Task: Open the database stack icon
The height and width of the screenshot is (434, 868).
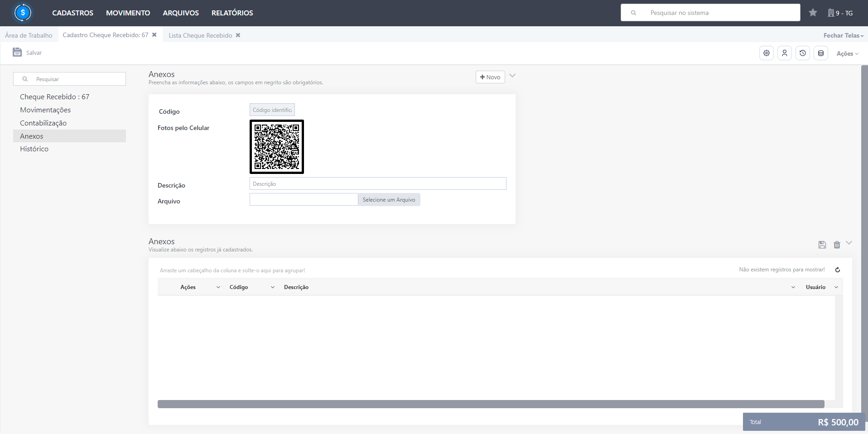Action: tap(821, 53)
